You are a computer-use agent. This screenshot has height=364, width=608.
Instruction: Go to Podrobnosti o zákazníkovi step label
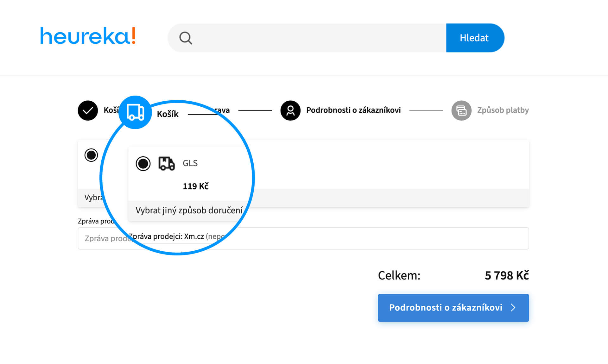[x=353, y=110]
